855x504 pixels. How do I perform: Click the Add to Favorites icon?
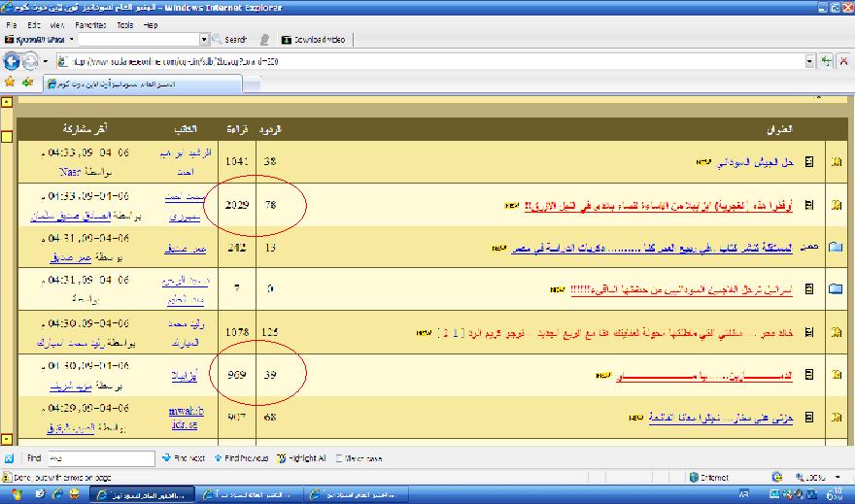[x=26, y=83]
